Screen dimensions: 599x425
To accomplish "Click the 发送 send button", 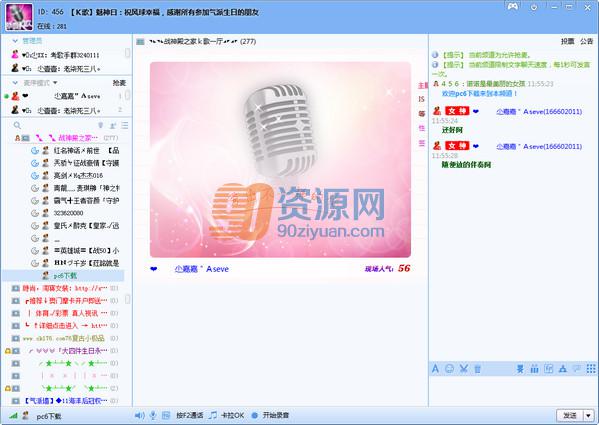I will point(570,415).
